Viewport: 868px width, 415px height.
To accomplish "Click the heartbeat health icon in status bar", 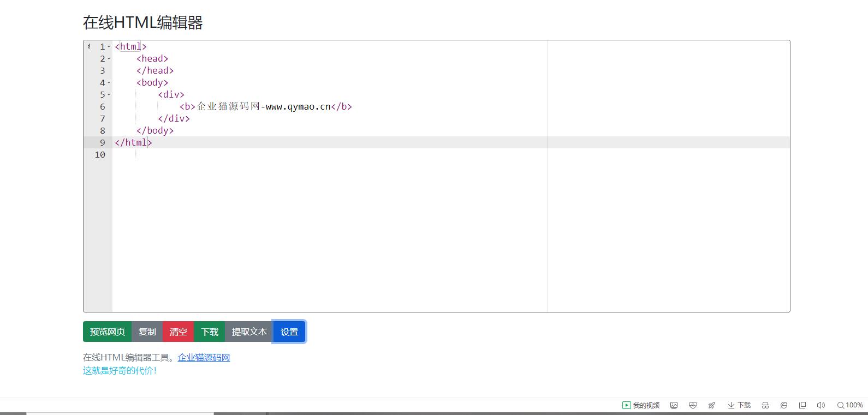I will (693, 405).
